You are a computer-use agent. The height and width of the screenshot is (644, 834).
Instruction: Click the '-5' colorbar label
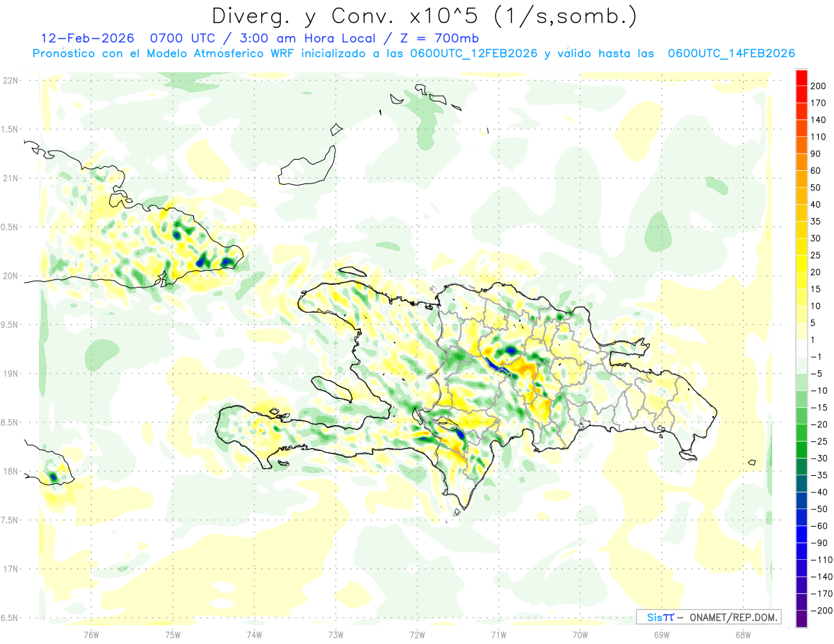(816, 374)
